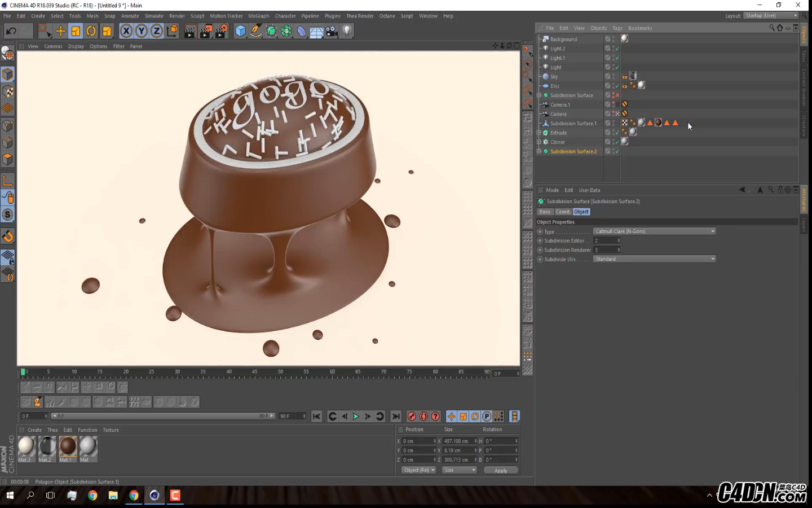The width and height of the screenshot is (812, 508).
Task: Open the Cube primitive tool
Action: pos(241,31)
